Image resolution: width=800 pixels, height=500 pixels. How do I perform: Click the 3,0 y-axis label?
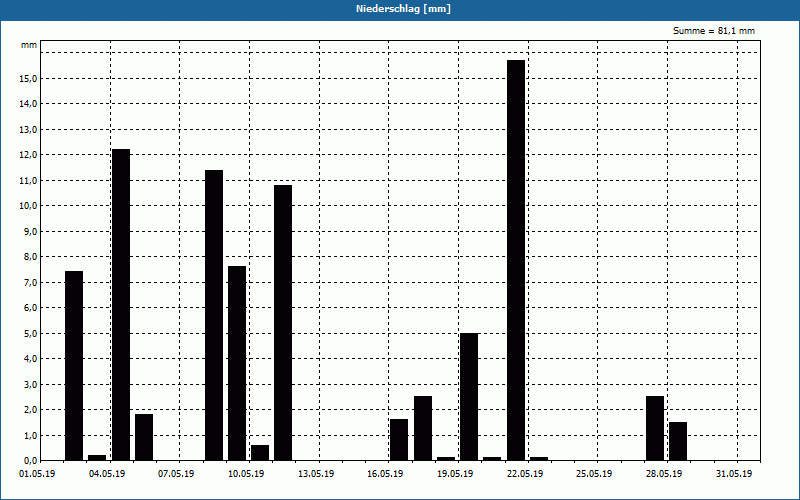click(x=30, y=384)
